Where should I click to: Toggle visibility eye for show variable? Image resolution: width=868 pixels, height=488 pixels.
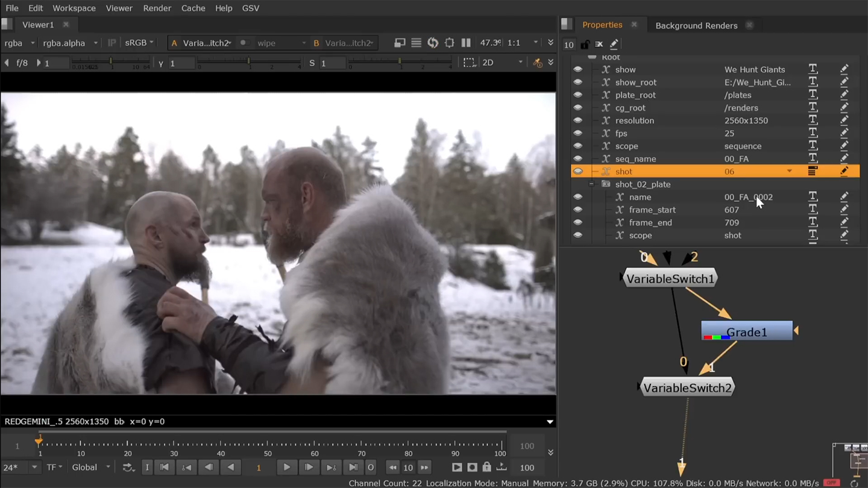click(x=578, y=69)
